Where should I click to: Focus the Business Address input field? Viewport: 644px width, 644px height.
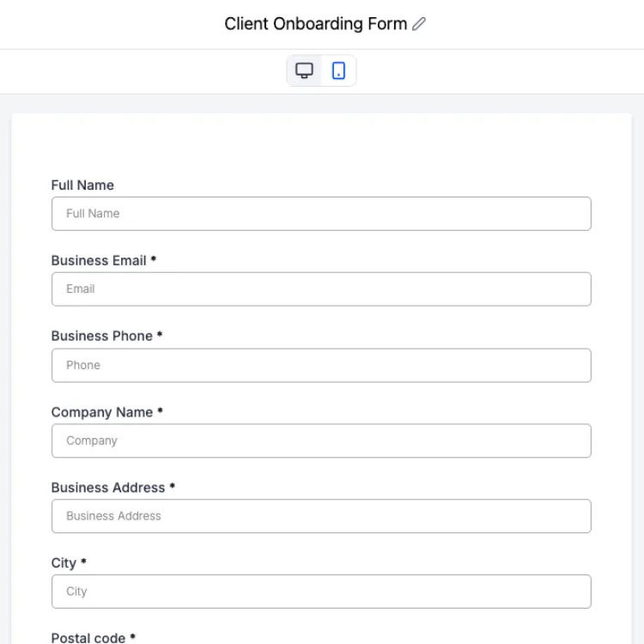321,516
